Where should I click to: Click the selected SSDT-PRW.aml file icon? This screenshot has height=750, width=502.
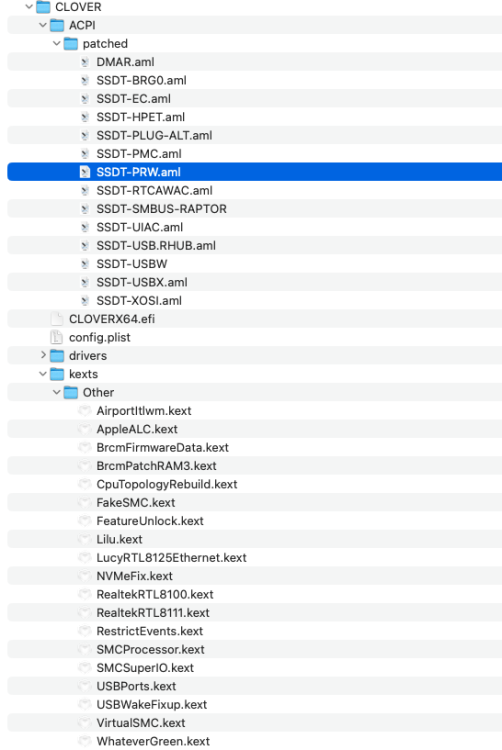85,172
